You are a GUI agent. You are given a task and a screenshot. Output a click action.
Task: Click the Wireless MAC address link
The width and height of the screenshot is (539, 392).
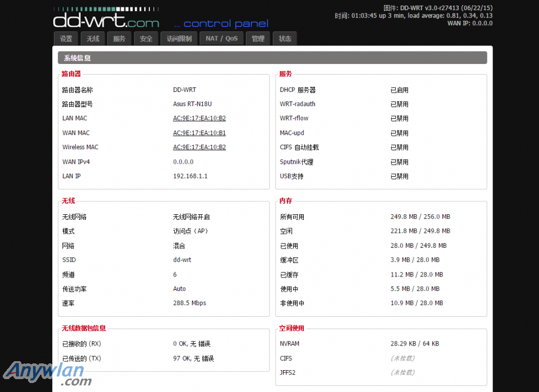coord(199,147)
